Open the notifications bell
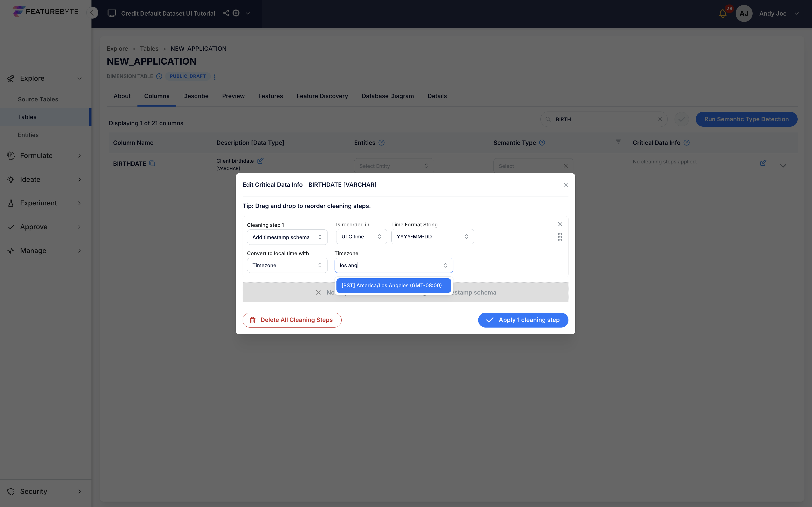The image size is (812, 507). tap(722, 13)
